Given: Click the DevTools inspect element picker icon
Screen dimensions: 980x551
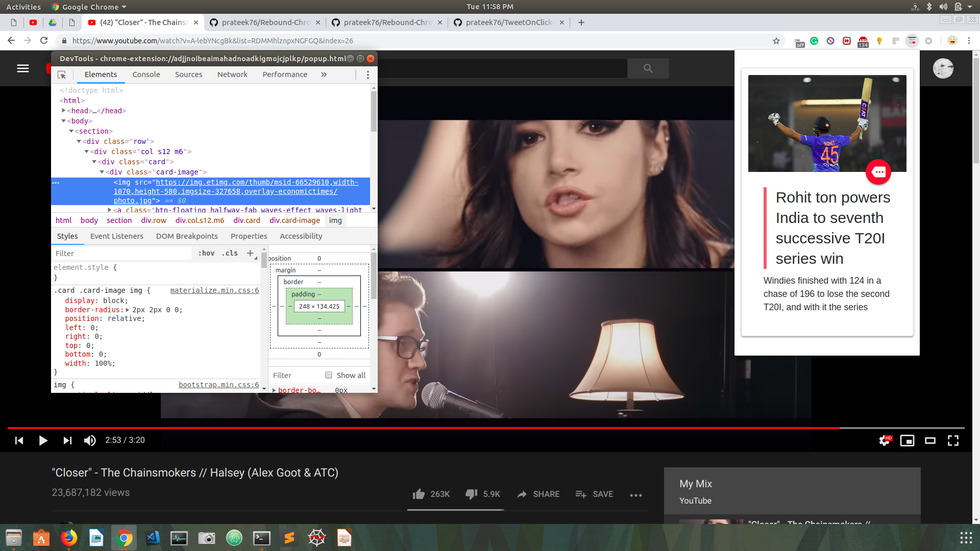Looking at the screenshot, I should pos(62,75).
